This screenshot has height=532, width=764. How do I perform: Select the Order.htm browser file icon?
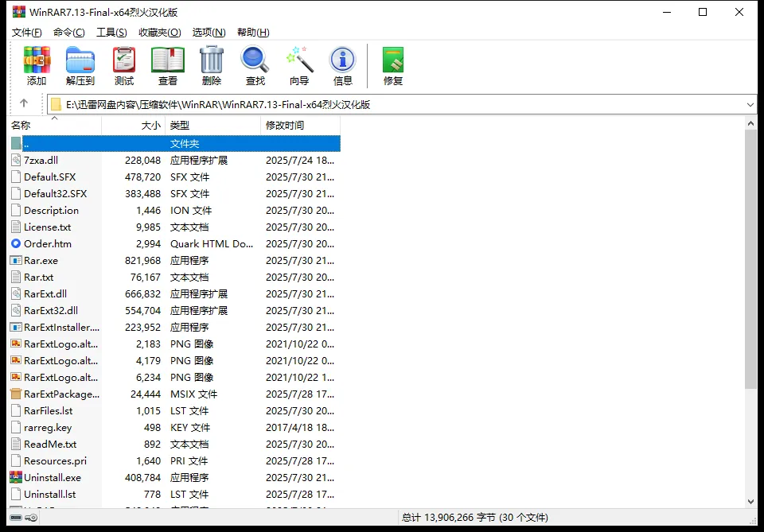click(x=16, y=243)
